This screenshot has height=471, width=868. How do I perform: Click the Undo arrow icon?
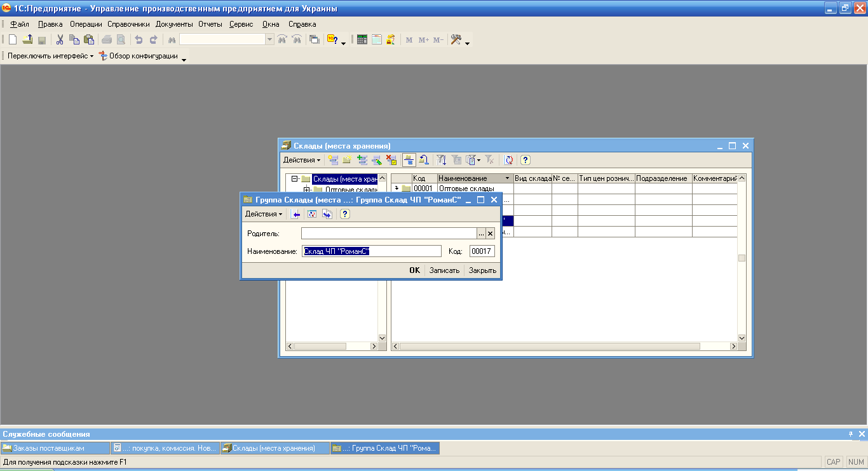coord(139,39)
